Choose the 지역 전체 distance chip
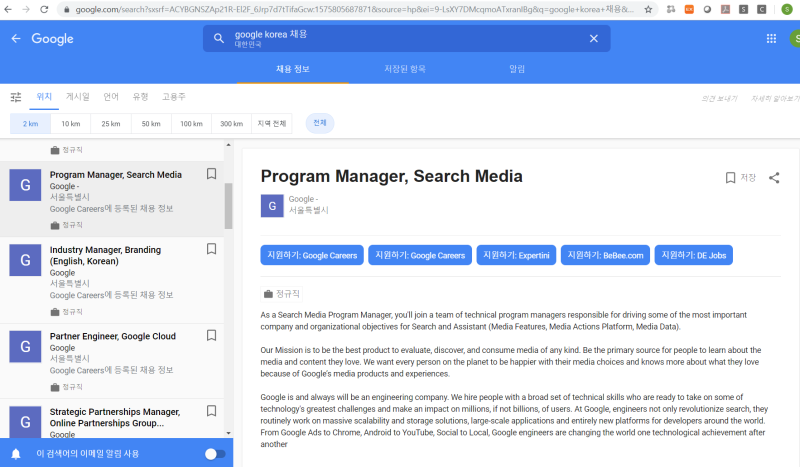 271,124
